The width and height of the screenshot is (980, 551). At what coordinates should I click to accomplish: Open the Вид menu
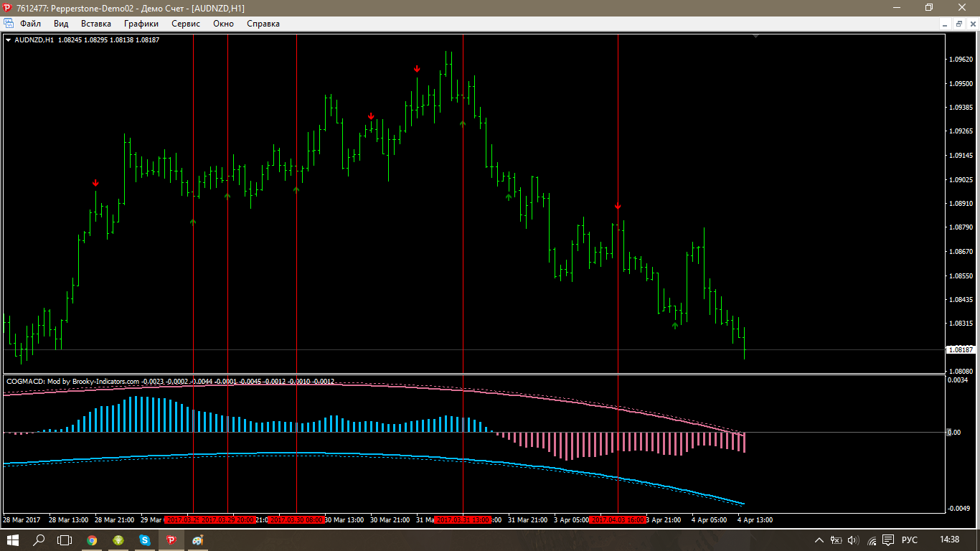click(61, 24)
